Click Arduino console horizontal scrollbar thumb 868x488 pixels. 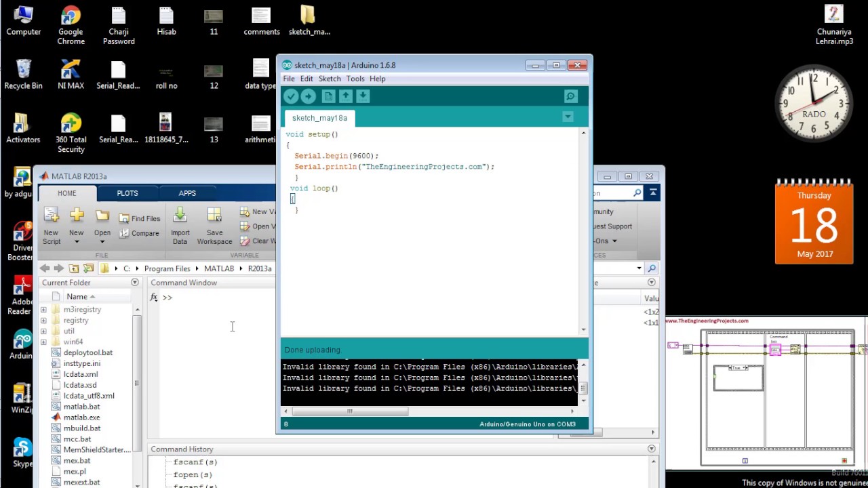click(350, 411)
